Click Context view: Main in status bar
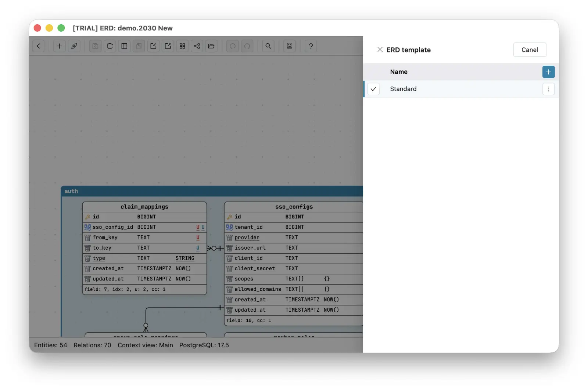The width and height of the screenshot is (588, 391). coord(145,345)
